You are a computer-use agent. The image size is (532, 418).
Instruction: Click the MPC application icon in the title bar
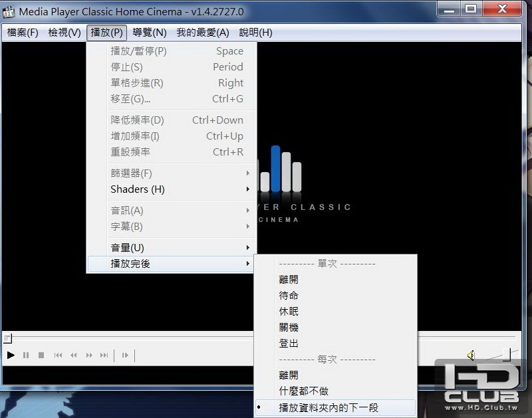[9, 12]
